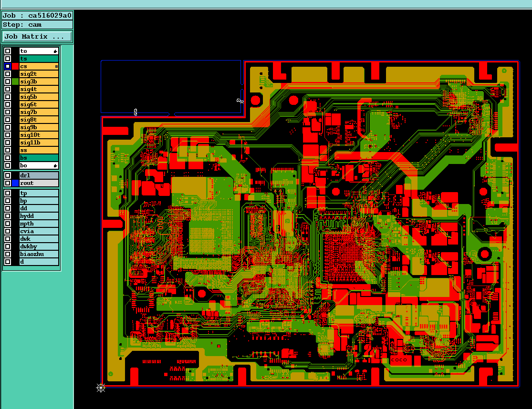Select the 'sig3b' layer name
Viewport: 532px width, 409px height.
(x=39, y=82)
